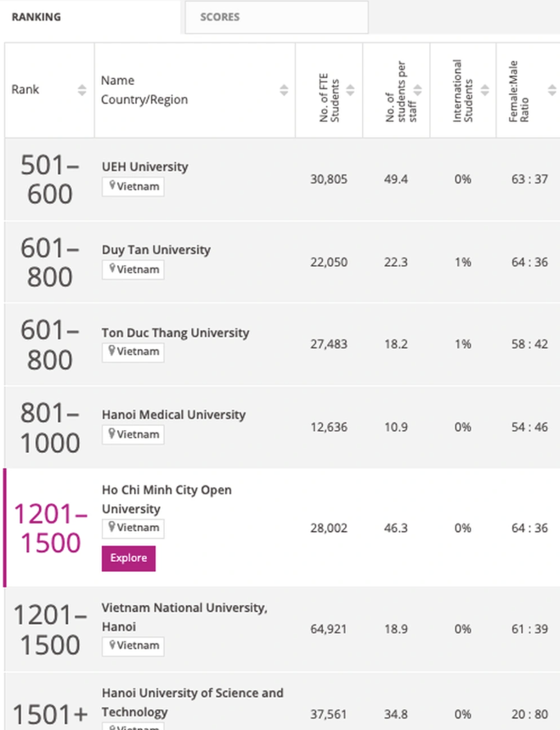The image size is (560, 730).
Task: Select the Ranking tab
Action: tap(36, 17)
